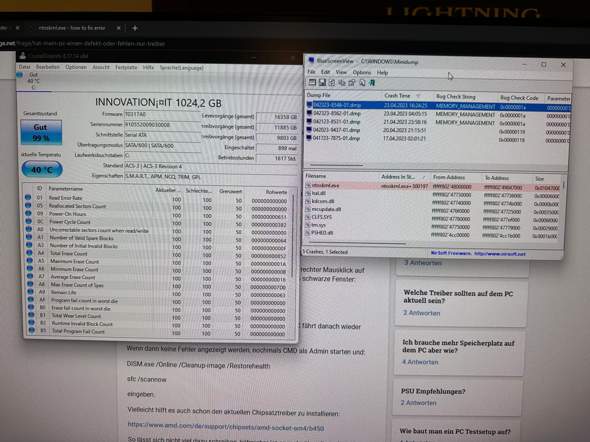Click blue status dot for Total Program Fail Count

pos(31,331)
